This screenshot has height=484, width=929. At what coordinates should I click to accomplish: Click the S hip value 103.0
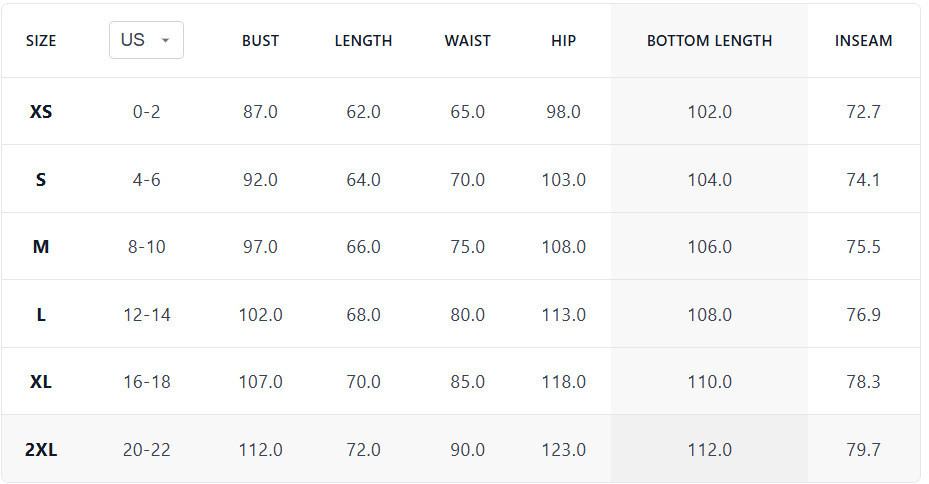[x=564, y=180]
